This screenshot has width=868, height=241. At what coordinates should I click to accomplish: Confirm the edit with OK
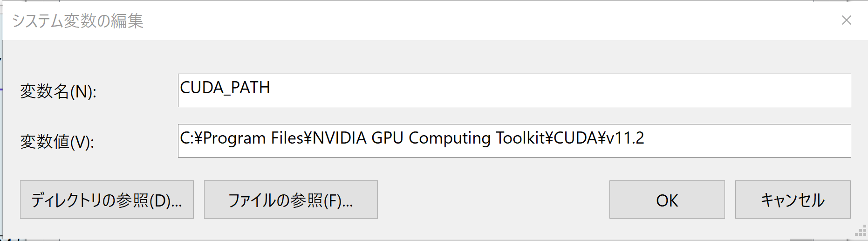(x=667, y=200)
